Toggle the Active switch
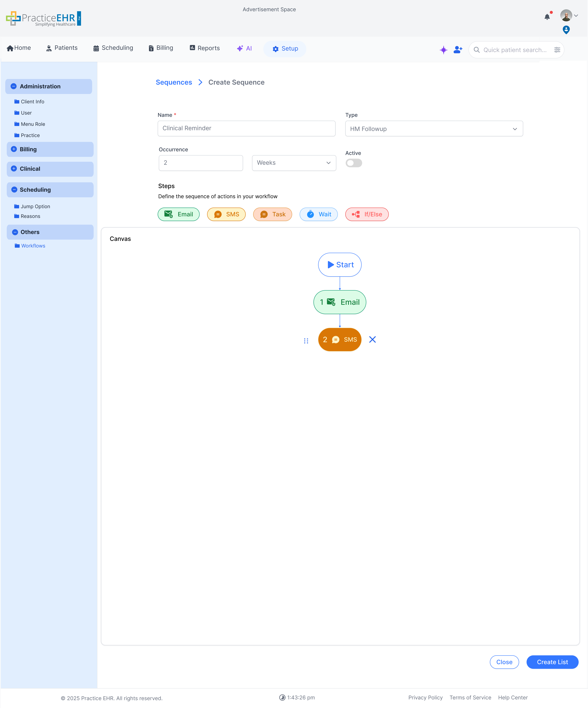 [354, 163]
